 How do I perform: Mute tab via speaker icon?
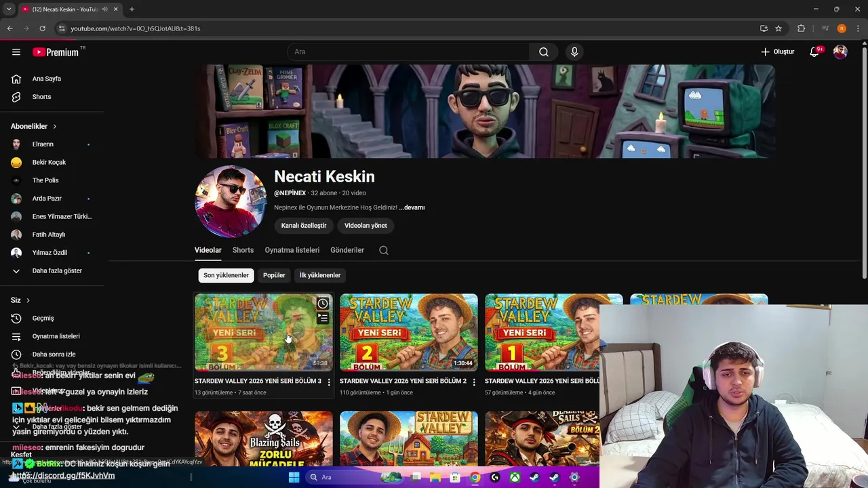pyautogui.click(x=105, y=9)
